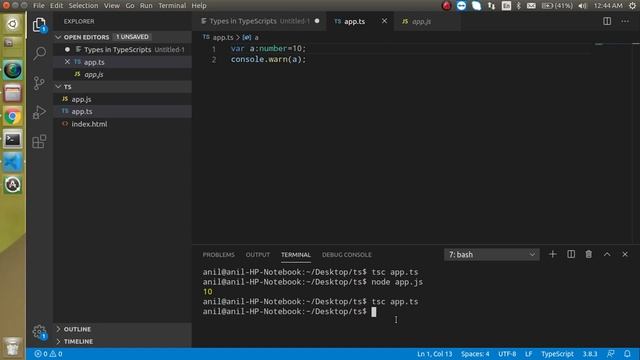Image resolution: width=640 pixels, height=360 pixels.
Task: Open Visual Studio Code dock icon
Action: coord(13,162)
